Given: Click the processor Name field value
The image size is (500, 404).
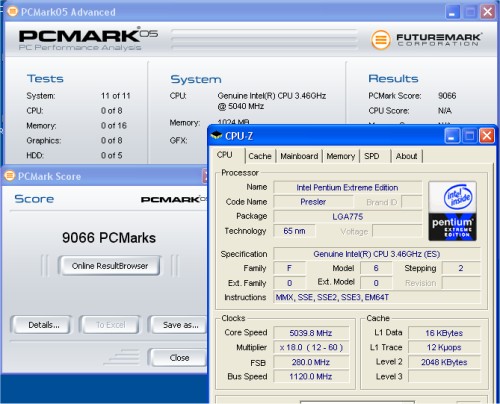Looking at the screenshot, I should pos(347,188).
